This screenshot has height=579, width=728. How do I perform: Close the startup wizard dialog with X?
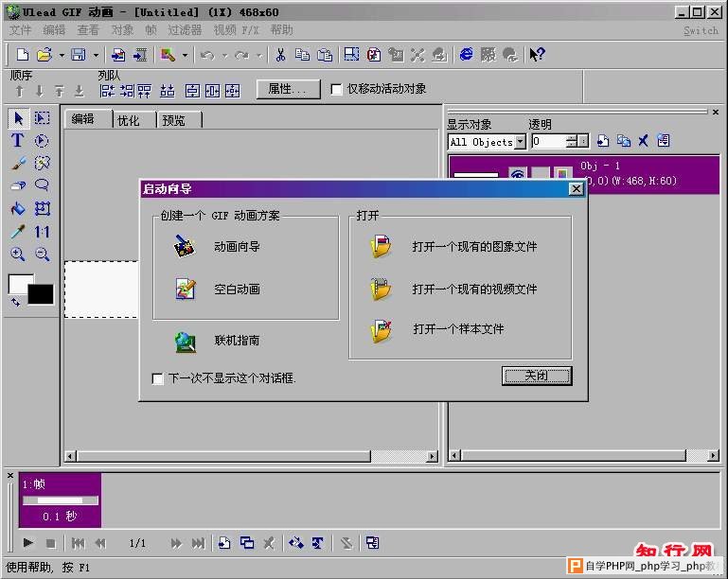577,189
